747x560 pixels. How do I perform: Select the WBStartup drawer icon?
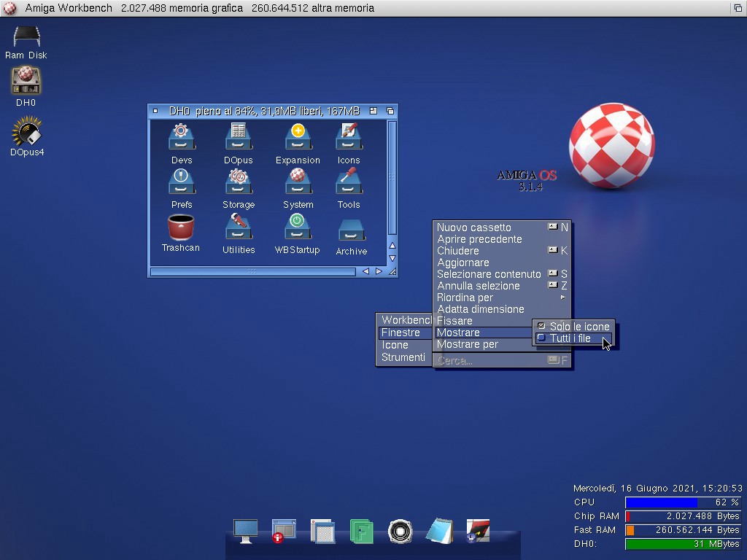click(297, 227)
